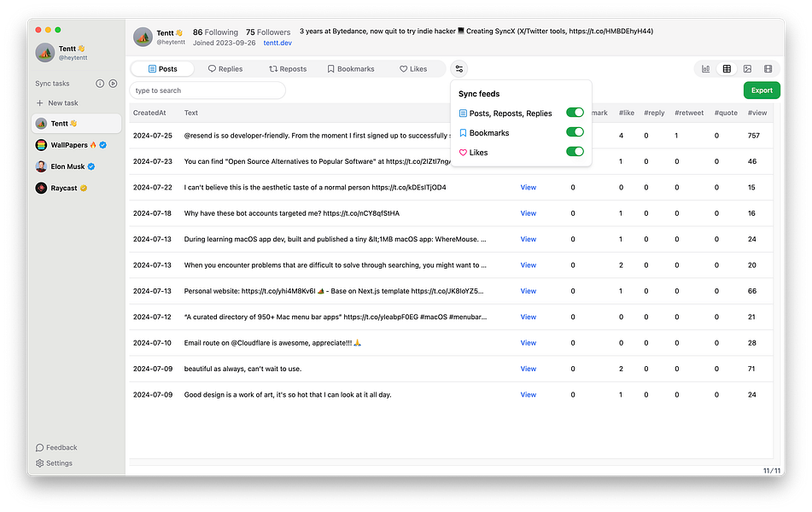
Task: Start sync tasks with play icon
Action: [x=113, y=84]
